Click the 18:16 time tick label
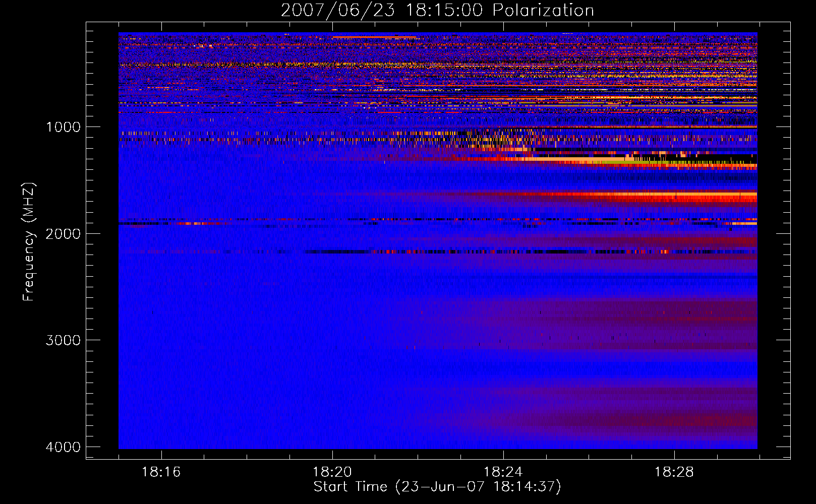 pyautogui.click(x=161, y=472)
